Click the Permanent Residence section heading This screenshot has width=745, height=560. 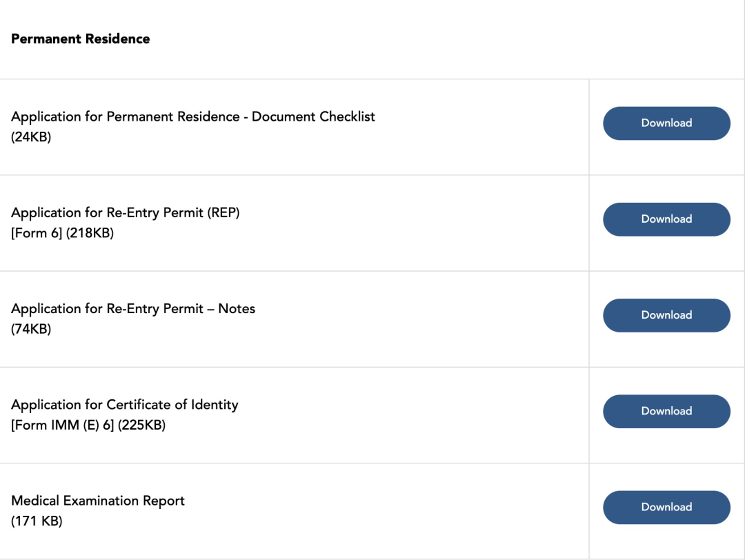pyautogui.click(x=81, y=39)
